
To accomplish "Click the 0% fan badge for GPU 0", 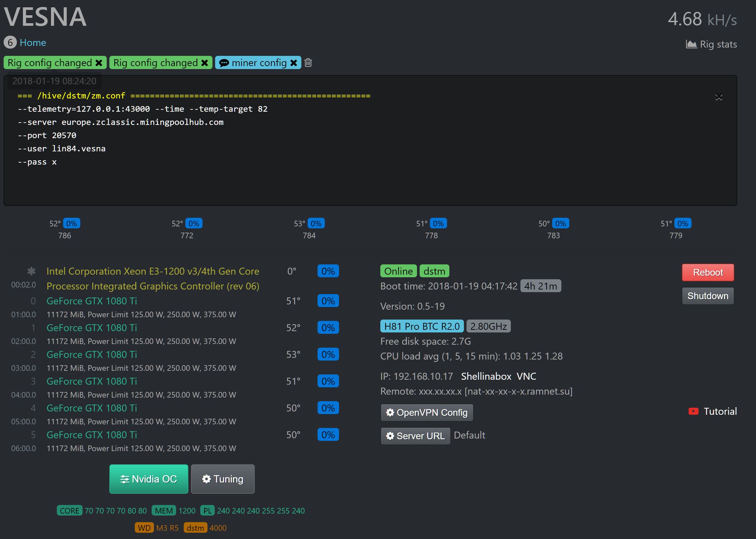I will (x=328, y=301).
